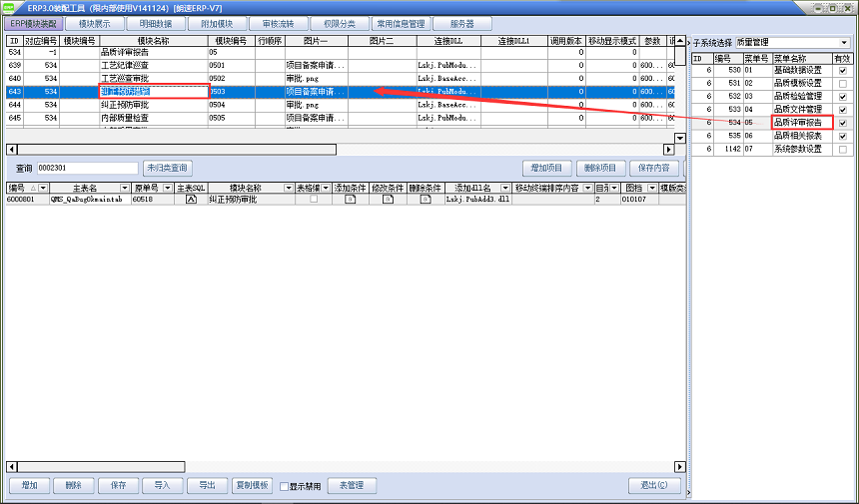
Task: Open the 子系统选择 dropdown
Action: [x=844, y=43]
